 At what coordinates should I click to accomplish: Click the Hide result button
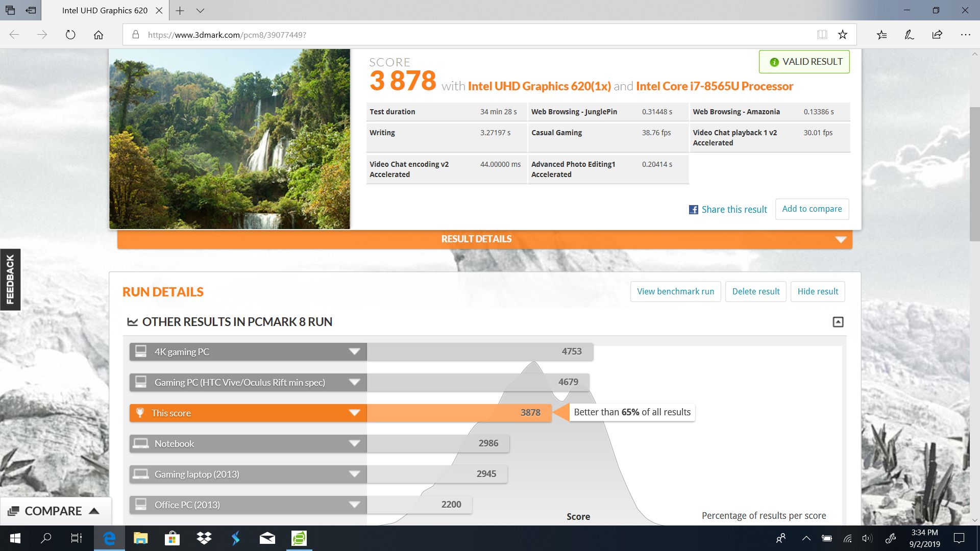pyautogui.click(x=818, y=291)
